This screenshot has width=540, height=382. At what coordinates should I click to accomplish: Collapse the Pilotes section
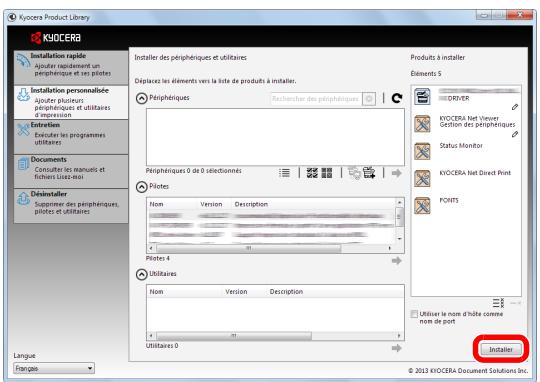[x=141, y=187]
